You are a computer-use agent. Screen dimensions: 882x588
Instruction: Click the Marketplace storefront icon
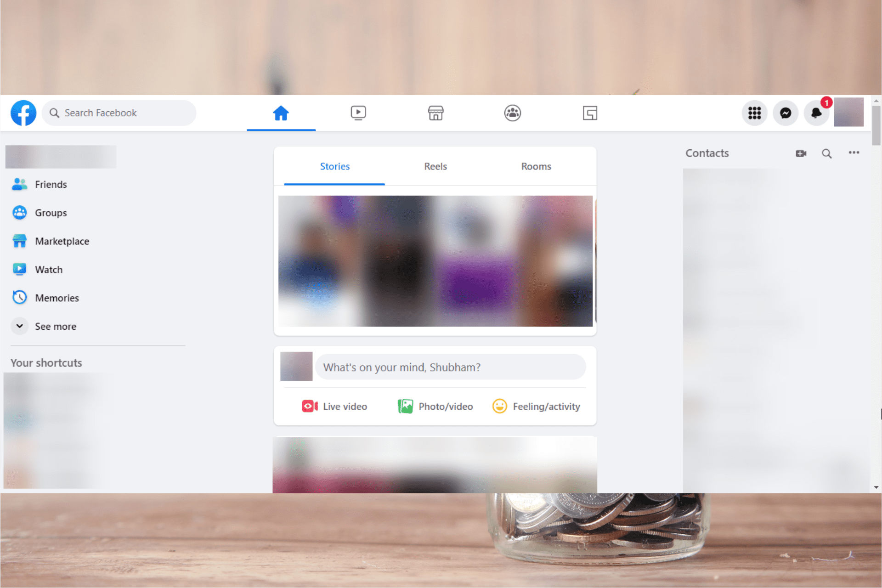(x=435, y=112)
